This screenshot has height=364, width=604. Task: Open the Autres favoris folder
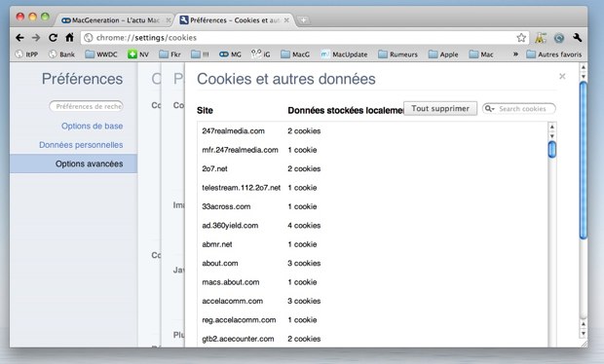[554, 55]
